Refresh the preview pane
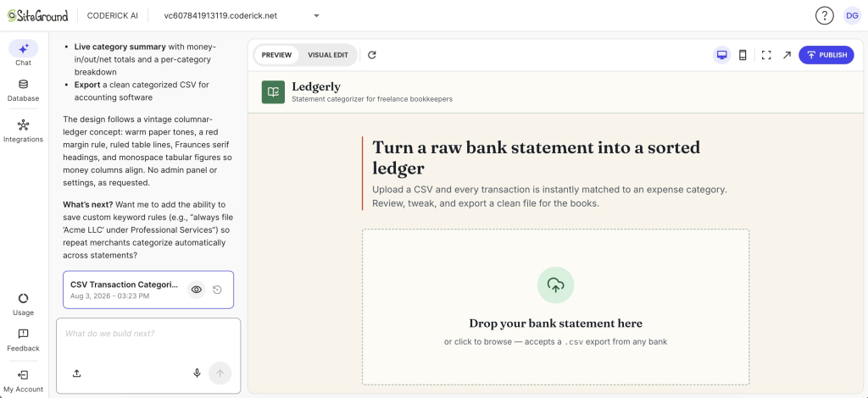The width and height of the screenshot is (868, 398). click(372, 55)
